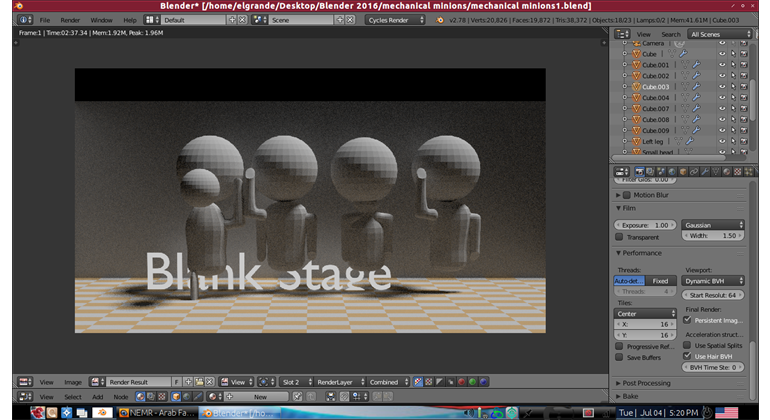This screenshot has width=770, height=420.
Task: Adjust the Exposure value slider
Action: 645,225
